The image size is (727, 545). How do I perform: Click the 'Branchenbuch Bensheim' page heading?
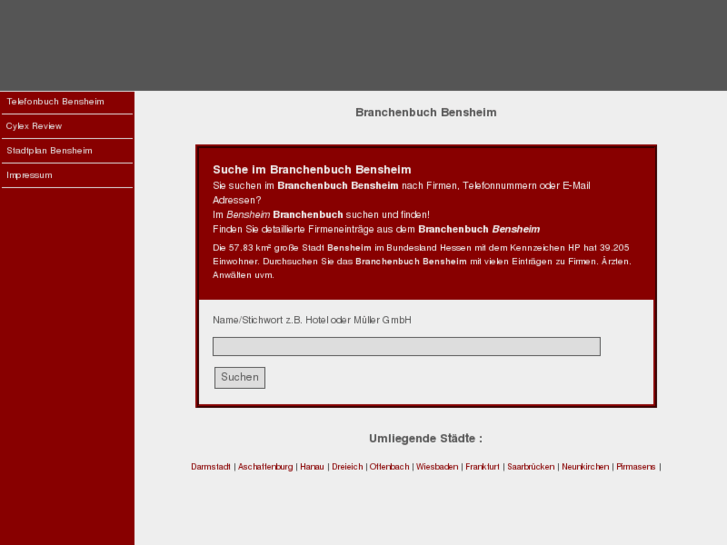pos(426,113)
